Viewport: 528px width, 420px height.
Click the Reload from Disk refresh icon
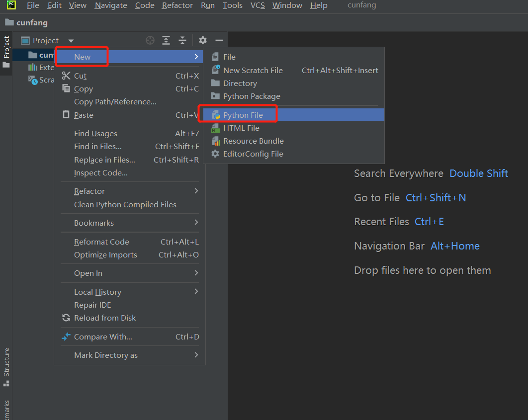(66, 318)
